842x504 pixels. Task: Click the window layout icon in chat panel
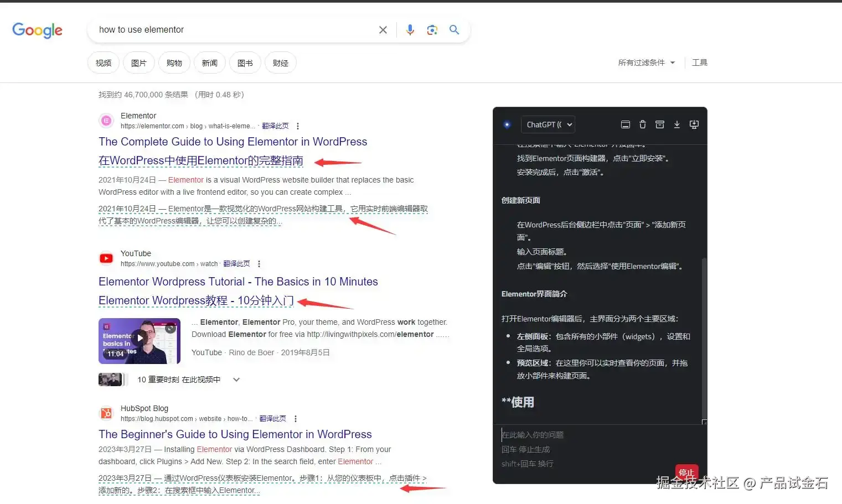click(x=626, y=124)
